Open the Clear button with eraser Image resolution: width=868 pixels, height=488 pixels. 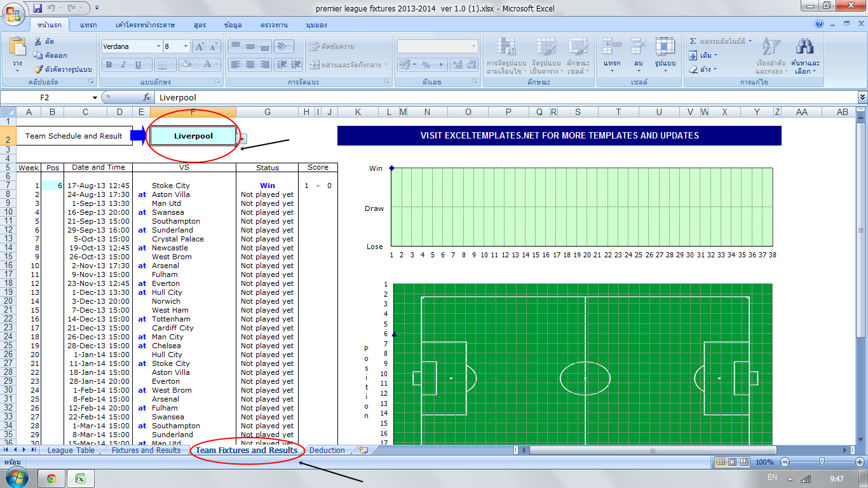702,69
